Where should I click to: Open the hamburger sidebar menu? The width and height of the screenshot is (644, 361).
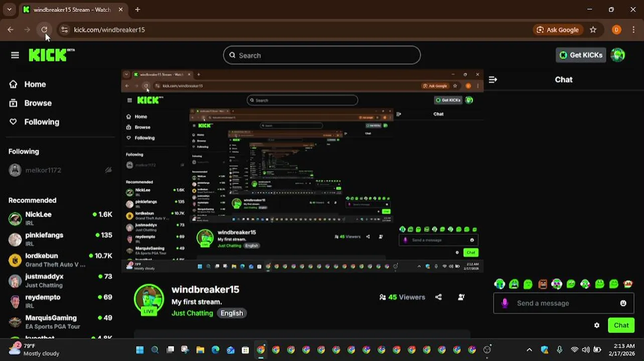(15, 55)
